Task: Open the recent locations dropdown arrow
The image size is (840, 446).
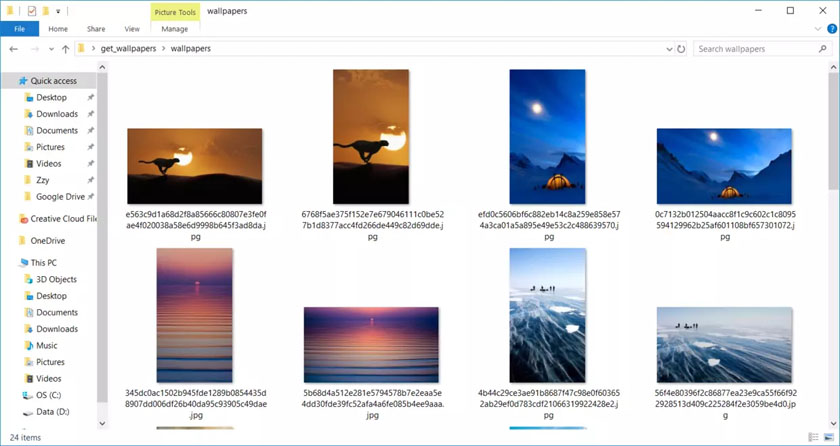Action: click(51, 49)
